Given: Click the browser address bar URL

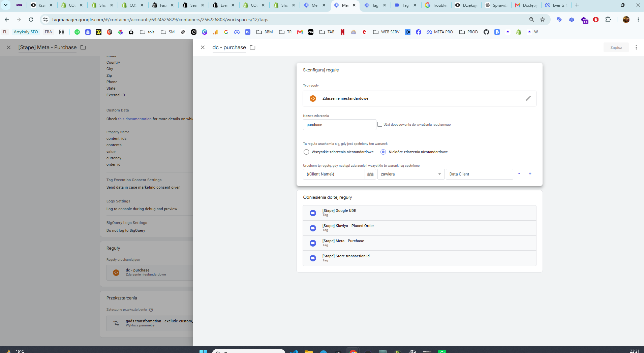Looking at the screenshot, I should 160,20.
